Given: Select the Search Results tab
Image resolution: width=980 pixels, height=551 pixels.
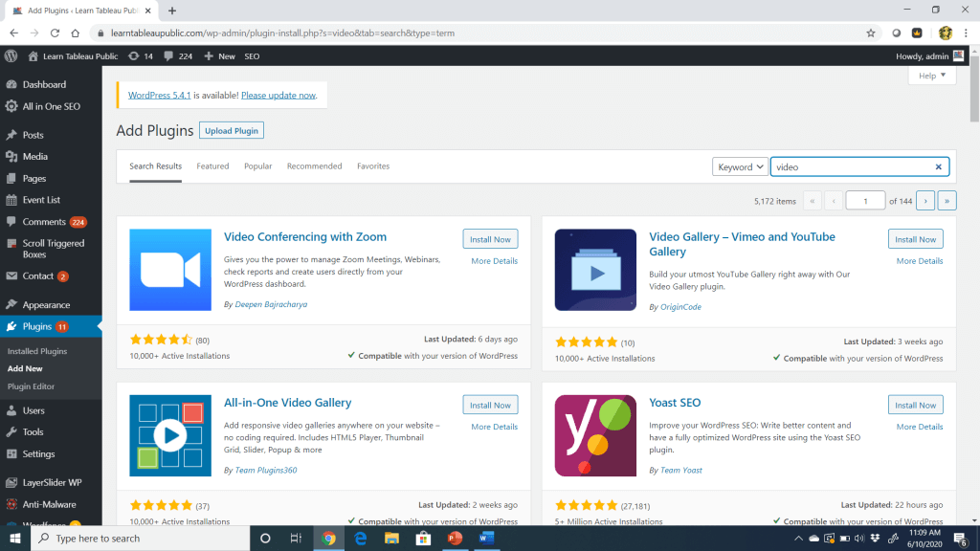Looking at the screenshot, I should 156,166.
